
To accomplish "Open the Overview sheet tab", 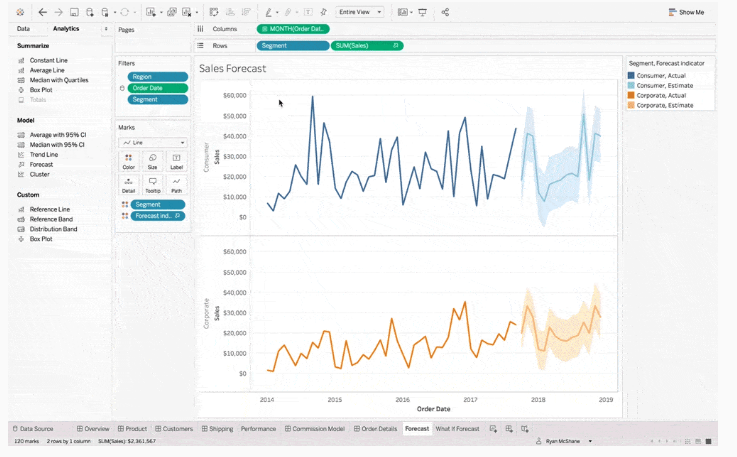I will click(x=93, y=429).
